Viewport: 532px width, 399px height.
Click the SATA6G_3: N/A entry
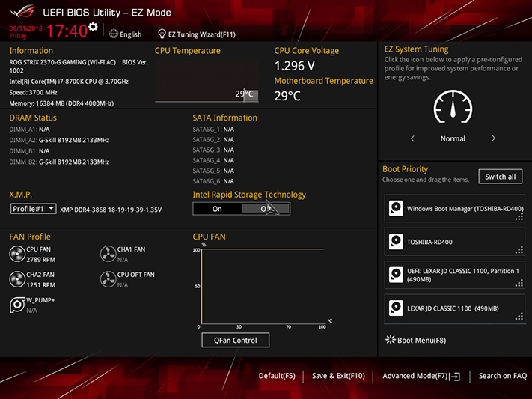pos(213,150)
